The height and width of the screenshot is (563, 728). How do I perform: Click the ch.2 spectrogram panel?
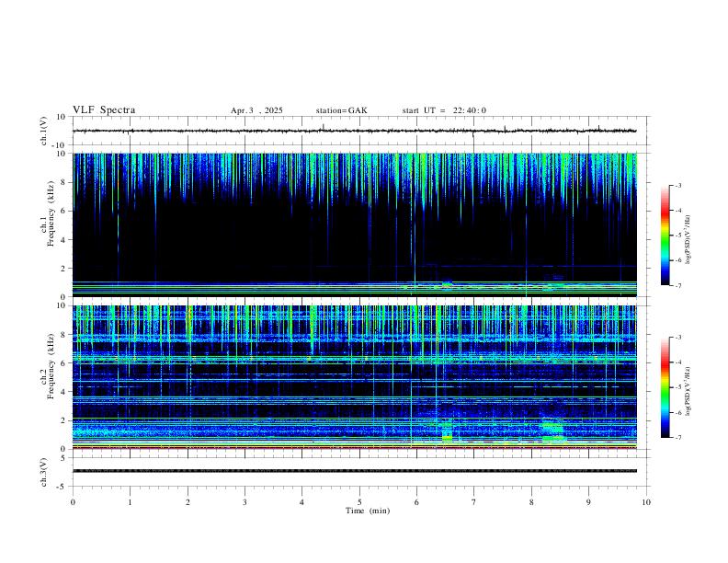(355, 377)
